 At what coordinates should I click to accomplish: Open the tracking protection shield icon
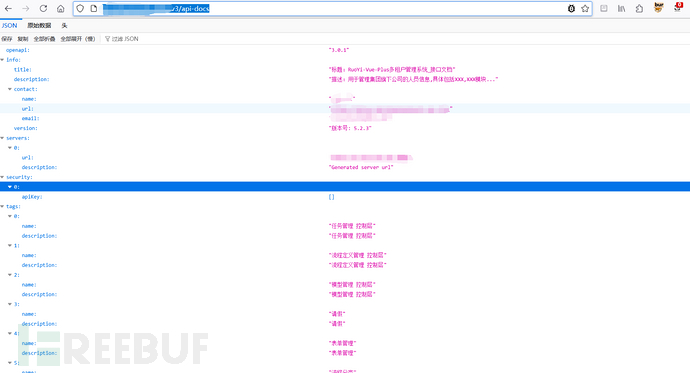pos(80,8)
